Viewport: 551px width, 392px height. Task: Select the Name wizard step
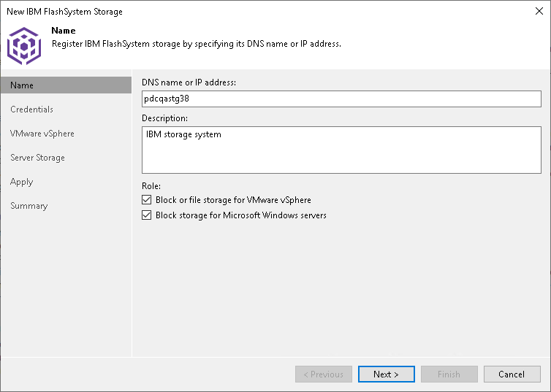point(66,85)
